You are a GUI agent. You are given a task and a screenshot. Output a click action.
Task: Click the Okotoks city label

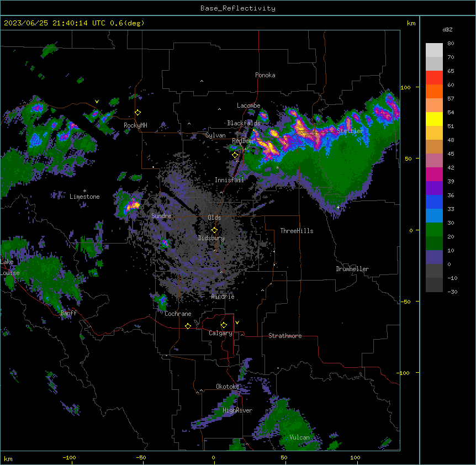[x=228, y=387]
